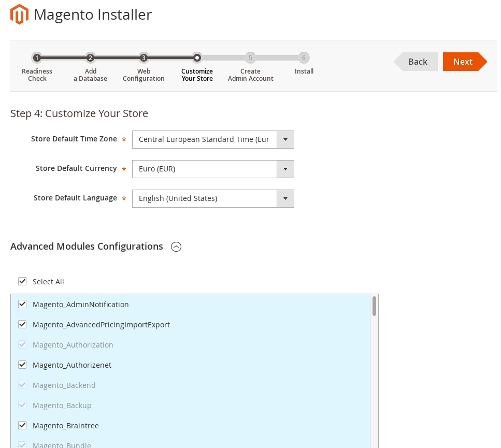This screenshot has width=501, height=448.
Task: Click the Magento logo icon
Action: coord(19,15)
